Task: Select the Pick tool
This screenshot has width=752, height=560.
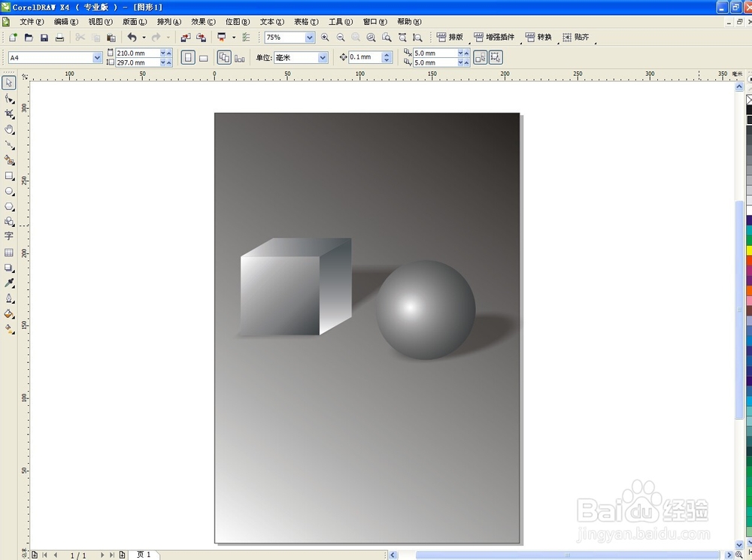Action: 8,83
